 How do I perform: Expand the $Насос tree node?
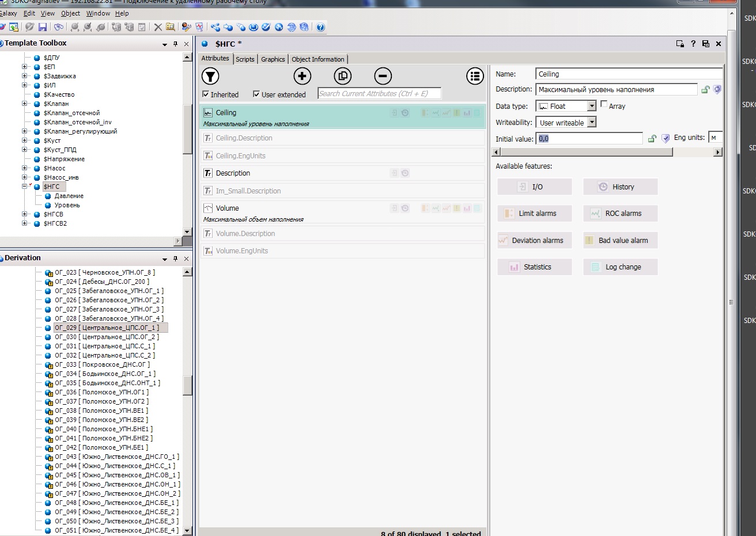pyautogui.click(x=25, y=168)
